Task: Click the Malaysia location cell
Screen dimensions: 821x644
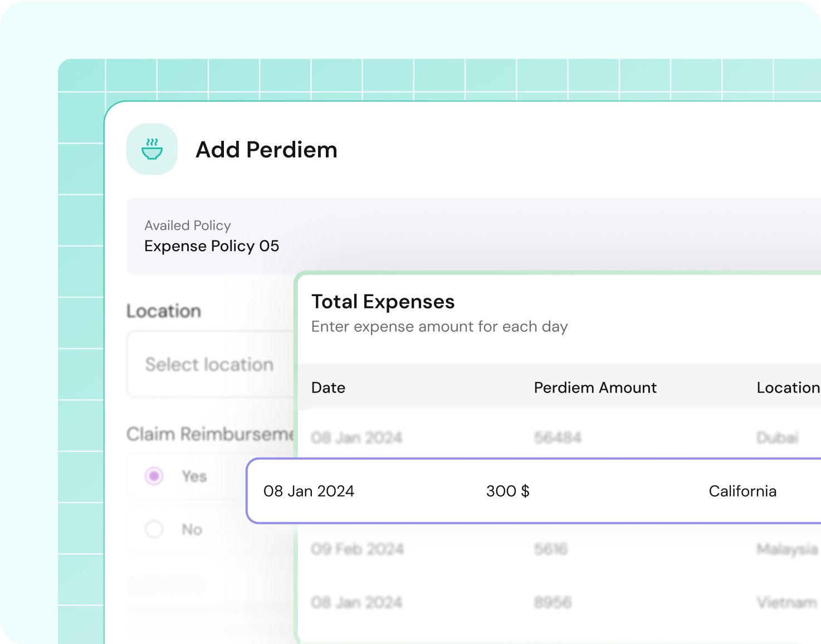Action: (788, 549)
